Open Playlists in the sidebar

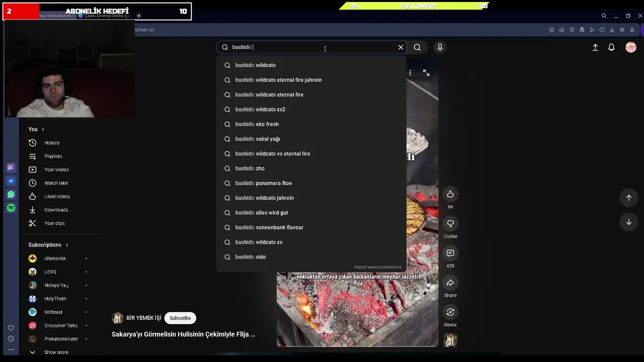click(53, 156)
